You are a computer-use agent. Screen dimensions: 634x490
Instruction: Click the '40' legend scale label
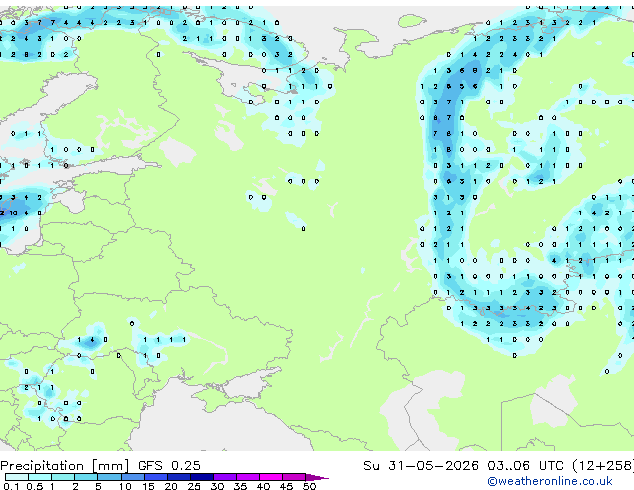pyautogui.click(x=263, y=486)
